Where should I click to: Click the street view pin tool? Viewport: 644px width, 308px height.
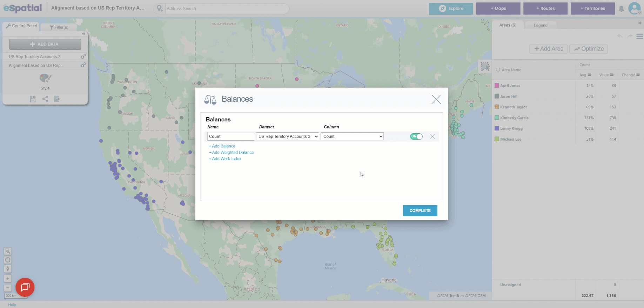pyautogui.click(x=8, y=269)
